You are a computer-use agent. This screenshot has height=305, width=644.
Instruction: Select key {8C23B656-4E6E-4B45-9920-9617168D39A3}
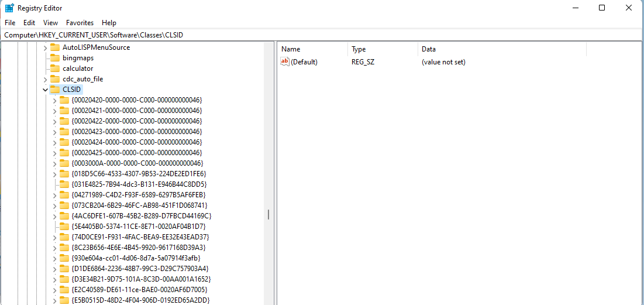pyautogui.click(x=139, y=248)
